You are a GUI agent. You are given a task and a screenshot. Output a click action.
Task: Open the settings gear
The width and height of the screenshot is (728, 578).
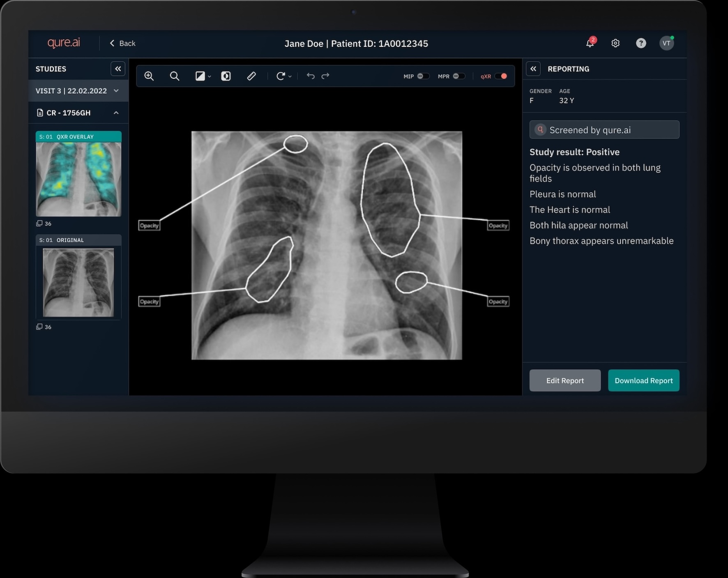click(615, 43)
